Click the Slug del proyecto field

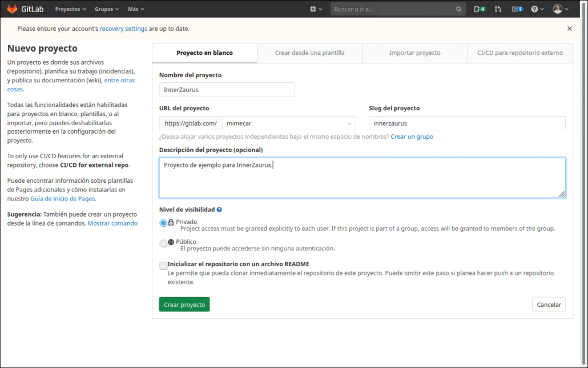point(467,123)
